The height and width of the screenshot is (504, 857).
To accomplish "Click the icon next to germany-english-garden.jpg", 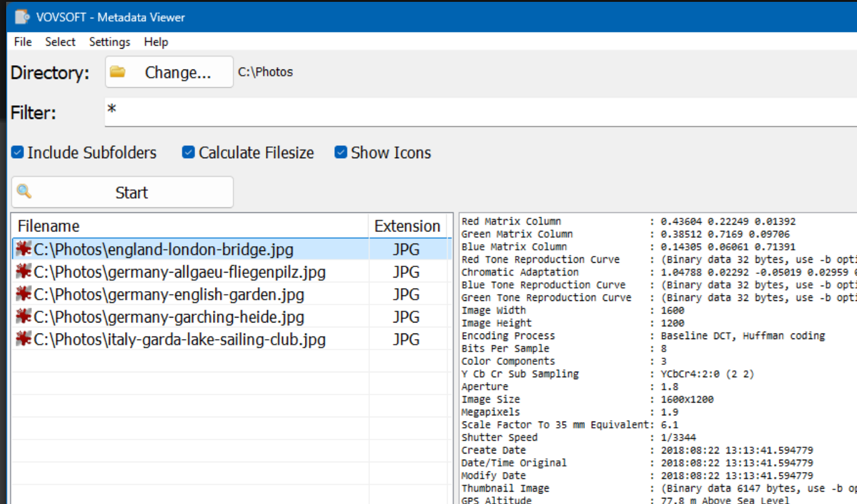I will 23,294.
